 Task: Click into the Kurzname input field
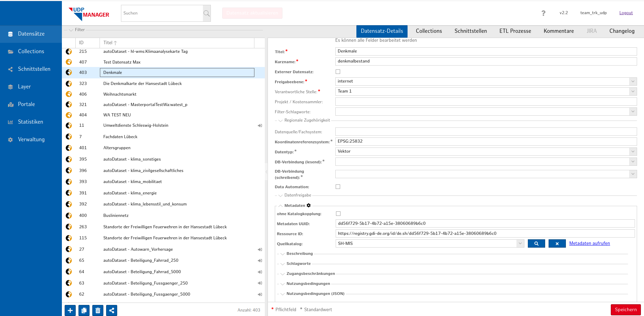(486, 61)
